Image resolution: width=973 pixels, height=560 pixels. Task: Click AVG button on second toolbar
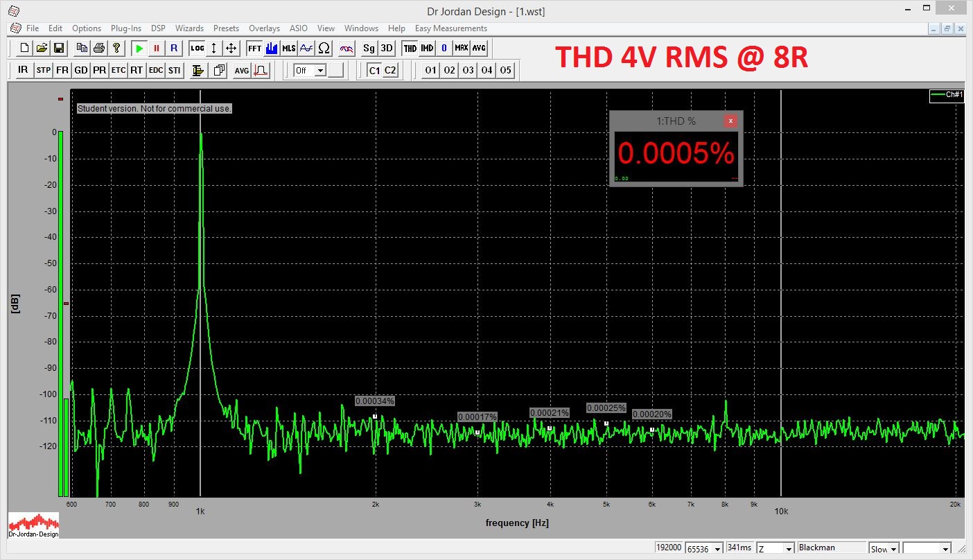point(241,70)
